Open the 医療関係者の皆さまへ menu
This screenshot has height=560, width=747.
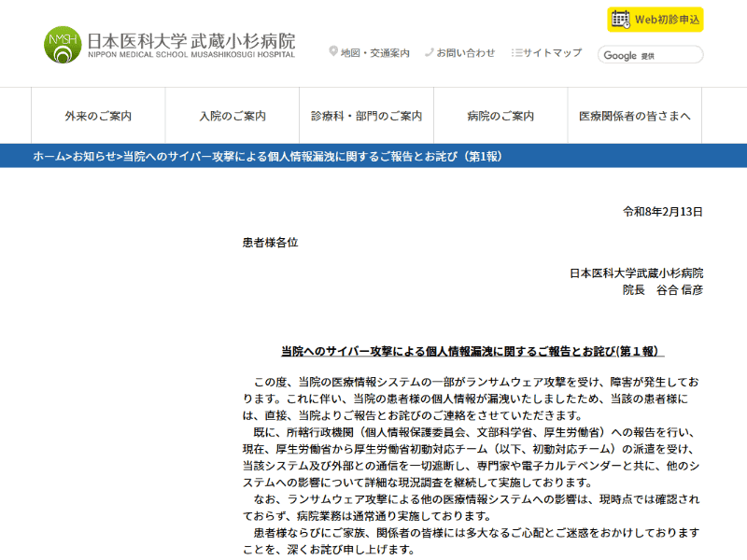pos(635,116)
